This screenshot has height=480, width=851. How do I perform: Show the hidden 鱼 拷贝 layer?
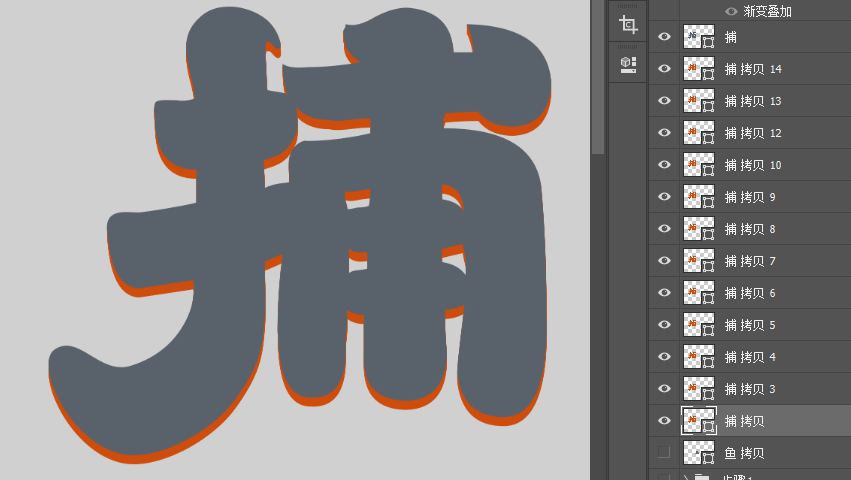click(664, 452)
